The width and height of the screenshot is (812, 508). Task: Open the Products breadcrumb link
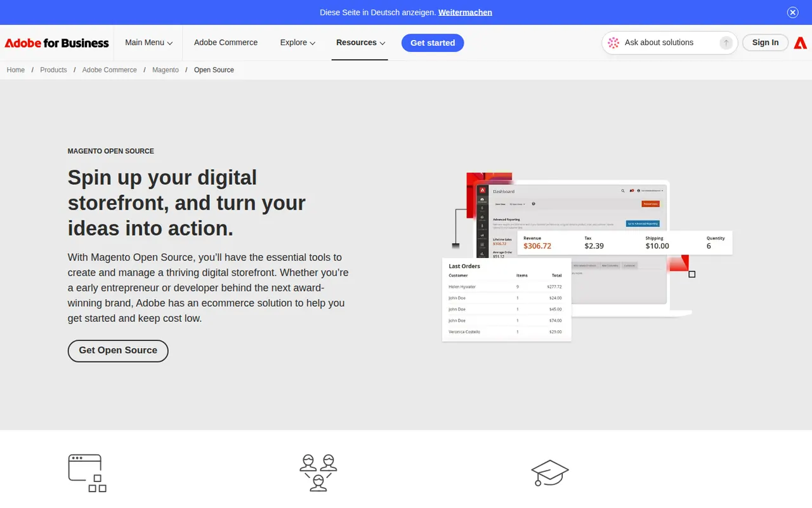tap(53, 70)
